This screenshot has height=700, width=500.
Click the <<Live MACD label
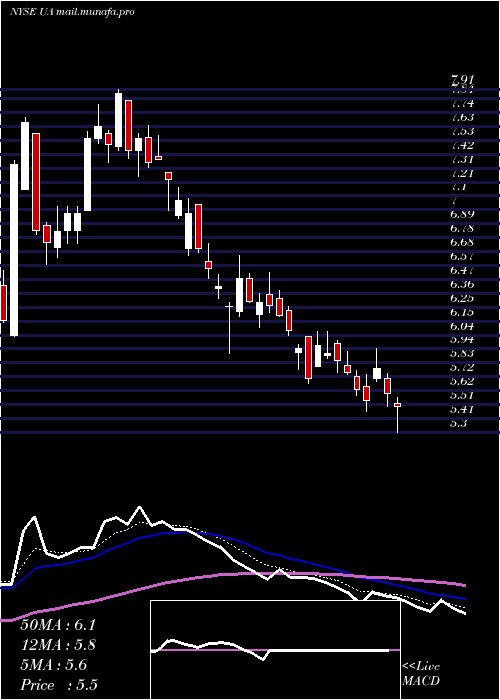pyautogui.click(x=421, y=674)
